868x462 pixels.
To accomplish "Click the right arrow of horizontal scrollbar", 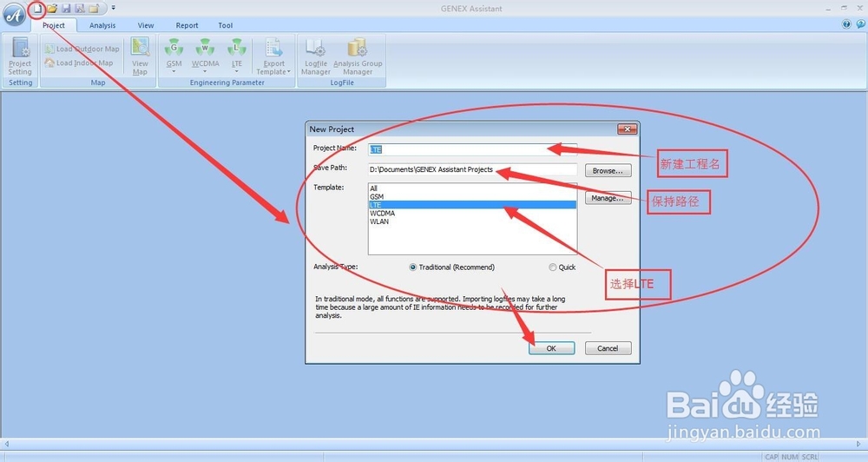I will (859, 445).
